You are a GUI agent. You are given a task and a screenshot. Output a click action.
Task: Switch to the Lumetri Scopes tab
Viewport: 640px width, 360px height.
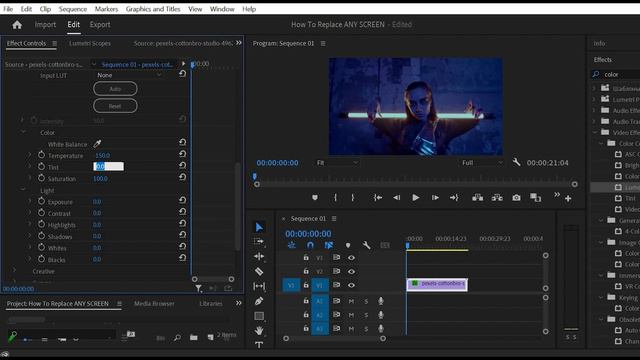pyautogui.click(x=90, y=43)
